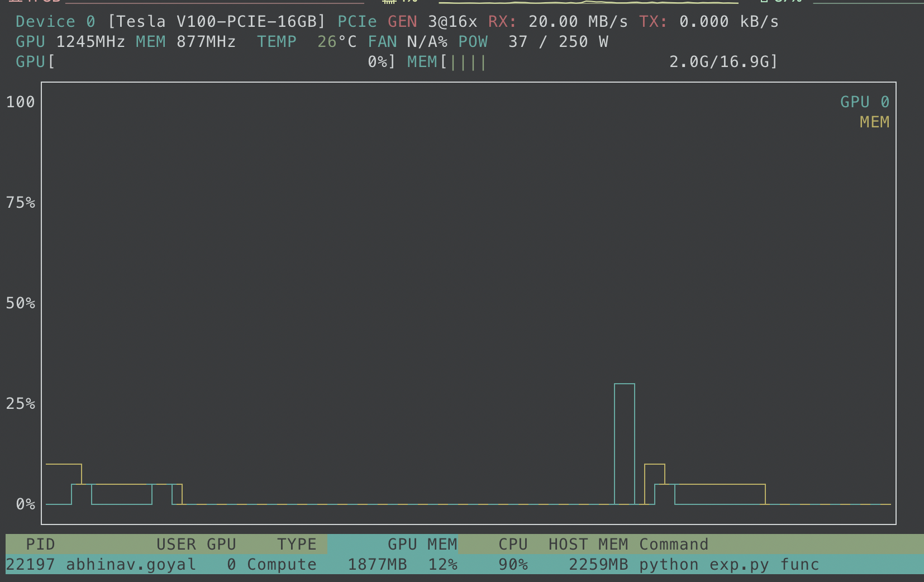Viewport: 924px width, 582px height.
Task: Click the tall 30% GPU usage spike
Action: [625, 441]
